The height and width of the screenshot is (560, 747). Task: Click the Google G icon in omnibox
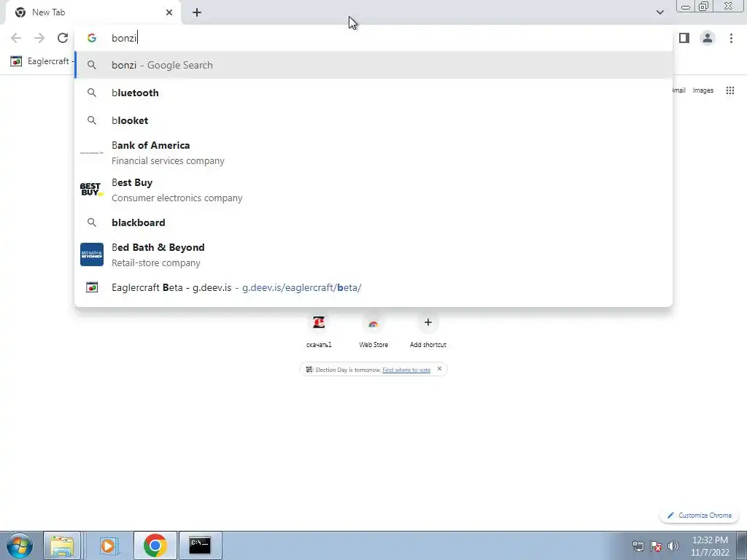click(92, 38)
